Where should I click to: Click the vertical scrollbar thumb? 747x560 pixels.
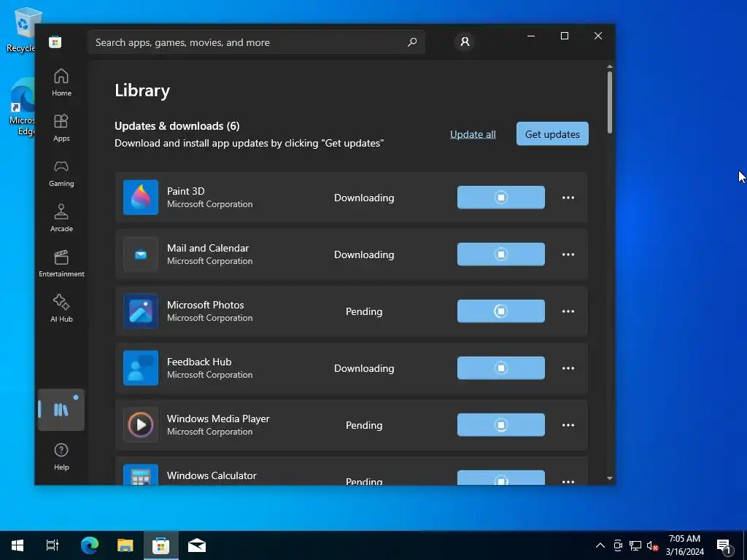point(609,102)
